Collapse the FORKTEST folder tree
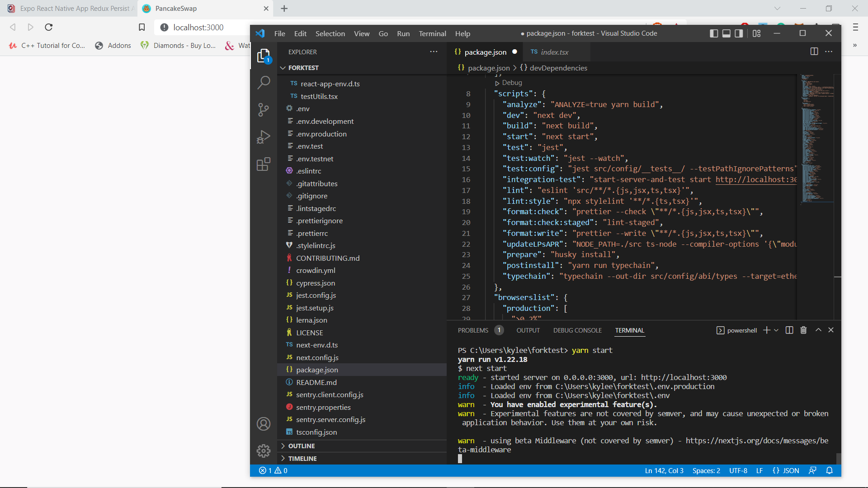 [x=283, y=68]
